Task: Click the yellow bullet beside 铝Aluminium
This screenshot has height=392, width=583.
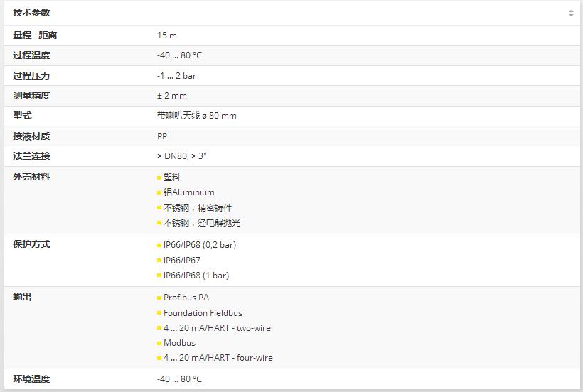Action: click(159, 192)
